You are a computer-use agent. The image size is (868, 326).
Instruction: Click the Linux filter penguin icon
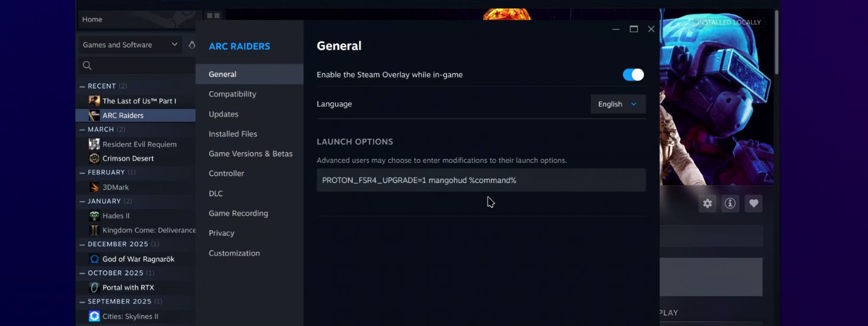(x=191, y=45)
